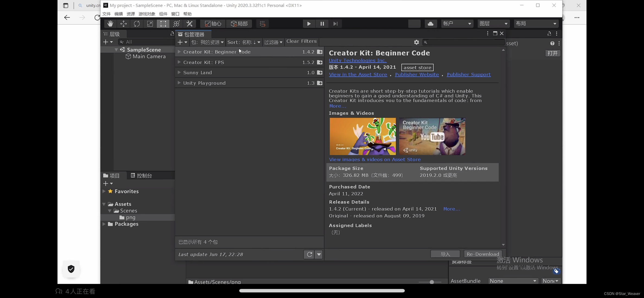Image resolution: width=644 pixels, height=298 pixels.
Task: Open the Publisher Website link
Action: pos(417,74)
